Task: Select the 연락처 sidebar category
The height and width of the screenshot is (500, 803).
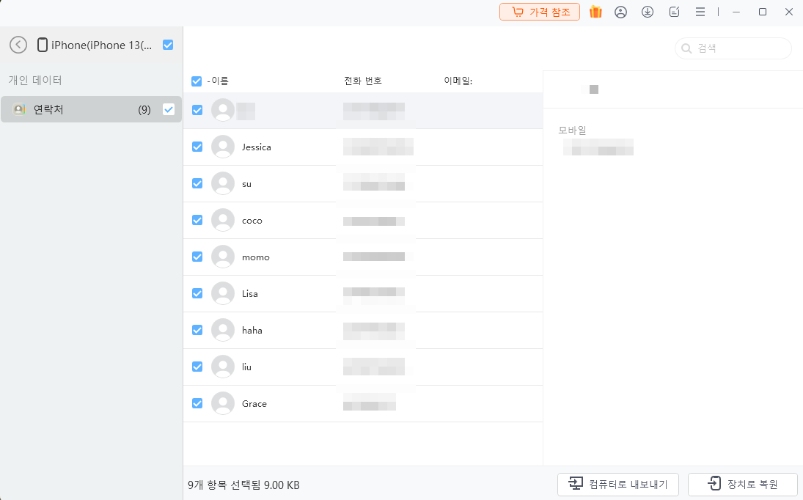Action: click(91, 109)
